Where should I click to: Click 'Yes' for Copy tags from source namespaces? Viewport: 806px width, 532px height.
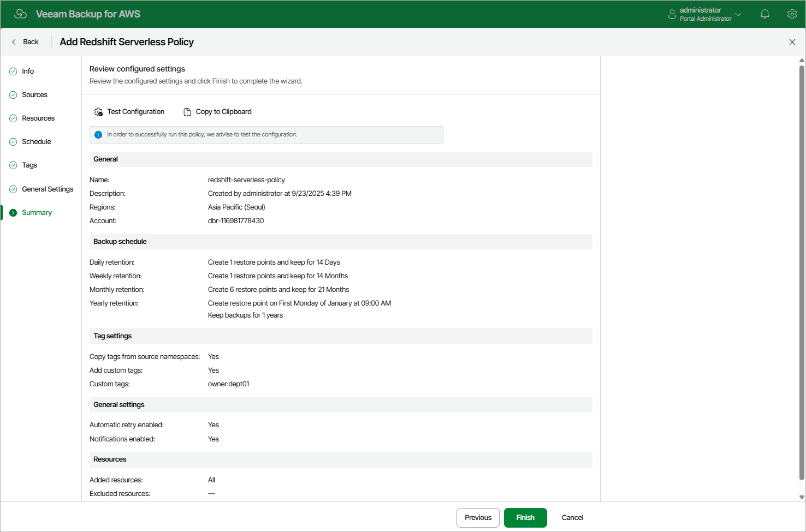pyautogui.click(x=214, y=357)
